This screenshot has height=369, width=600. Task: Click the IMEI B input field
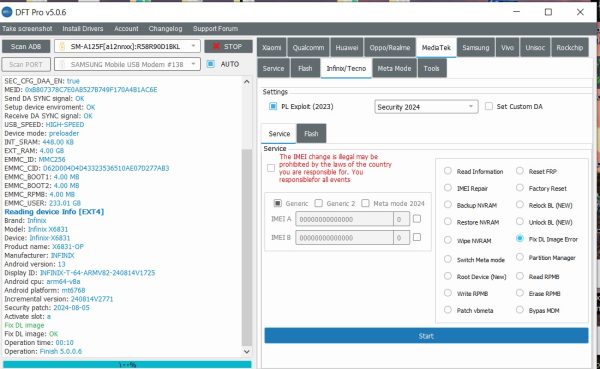pyautogui.click(x=344, y=238)
